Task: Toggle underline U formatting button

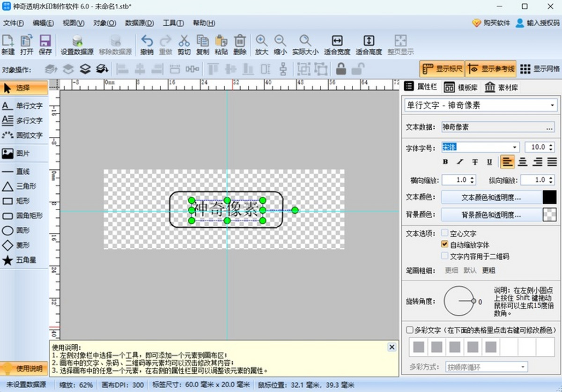Action: tap(489, 162)
